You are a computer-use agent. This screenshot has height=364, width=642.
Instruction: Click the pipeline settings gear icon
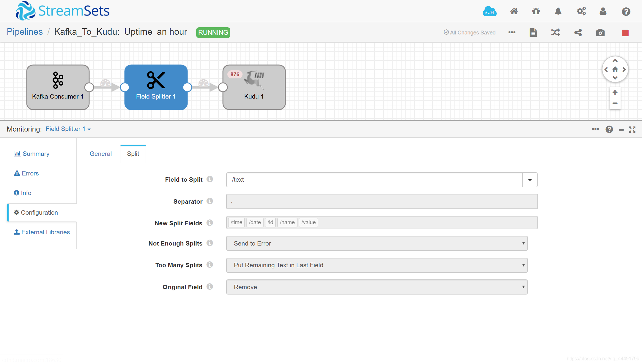coord(581,12)
